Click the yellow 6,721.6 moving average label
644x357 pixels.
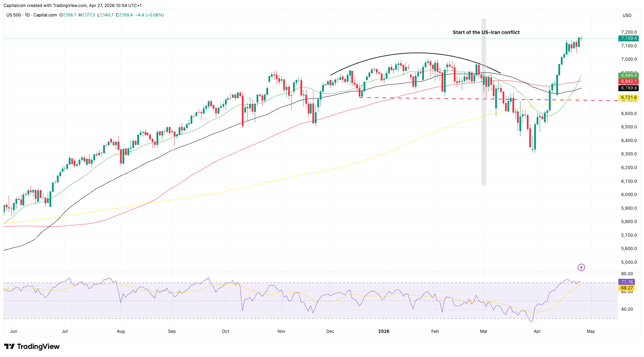click(628, 97)
